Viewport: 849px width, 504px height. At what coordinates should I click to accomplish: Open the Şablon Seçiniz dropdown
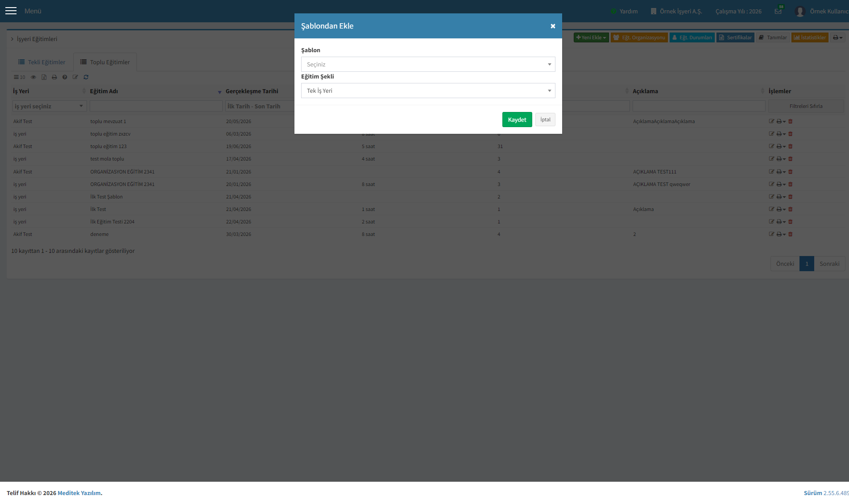coord(428,64)
